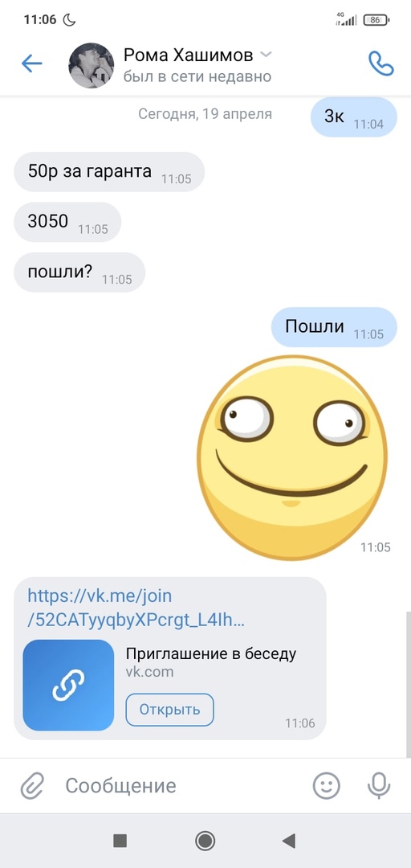
Task: Tap the '3050' message bubble
Action: click(67, 222)
